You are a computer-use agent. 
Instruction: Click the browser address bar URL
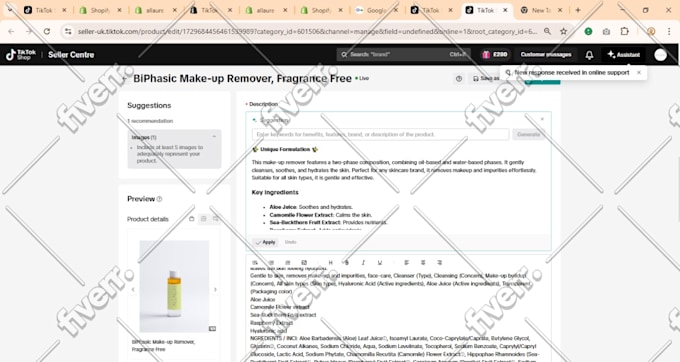point(307,31)
